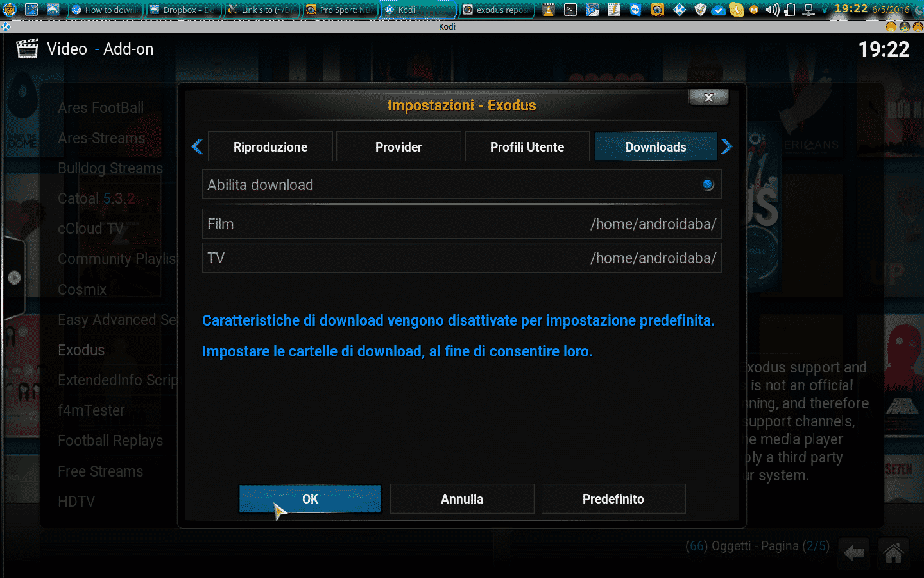Open the Kodi window menu icon in titlebar
Screen dimensions: 924x578
(x=6, y=27)
